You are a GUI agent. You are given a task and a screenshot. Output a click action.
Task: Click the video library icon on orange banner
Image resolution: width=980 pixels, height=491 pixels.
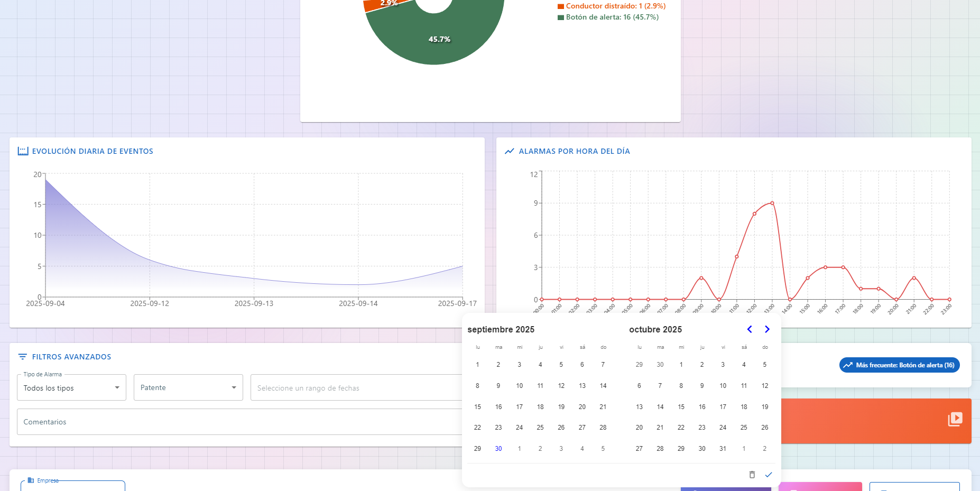click(955, 419)
